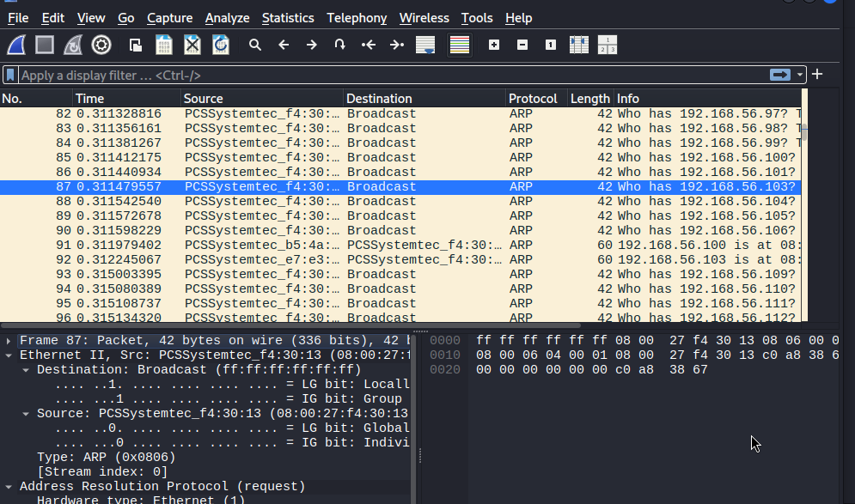Sort packets by Destination column
Viewport: 855px width, 504px height.
click(424, 99)
